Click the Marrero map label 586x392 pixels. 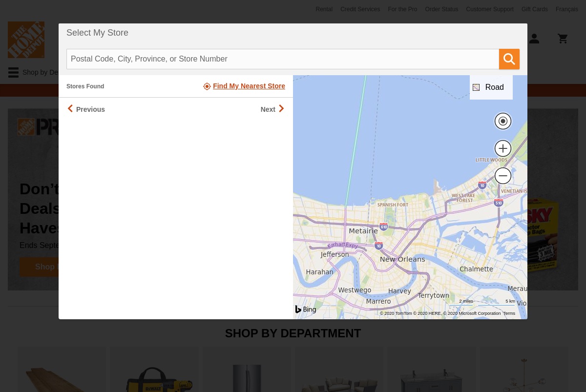coord(378,301)
